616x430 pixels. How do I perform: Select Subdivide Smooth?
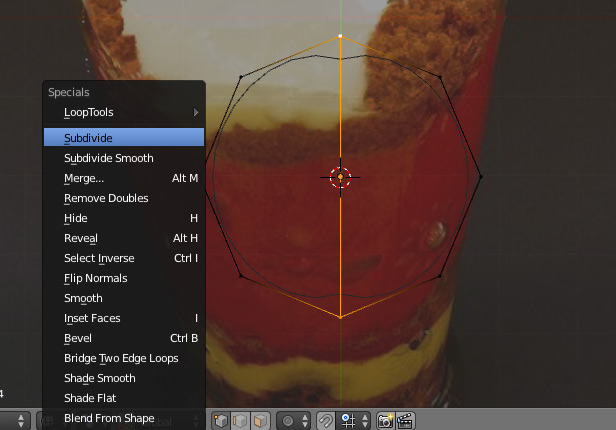124,158
